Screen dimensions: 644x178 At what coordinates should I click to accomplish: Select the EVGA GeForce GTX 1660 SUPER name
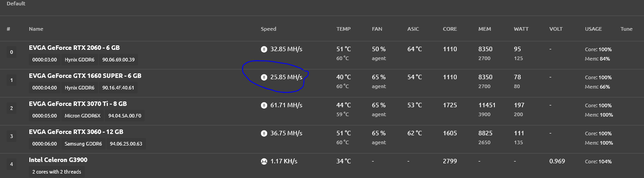click(85, 76)
